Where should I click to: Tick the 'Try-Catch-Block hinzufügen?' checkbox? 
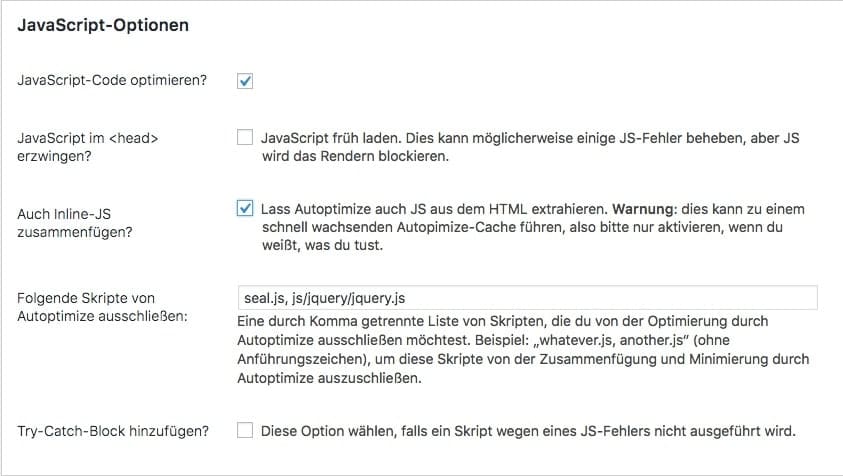pos(245,431)
